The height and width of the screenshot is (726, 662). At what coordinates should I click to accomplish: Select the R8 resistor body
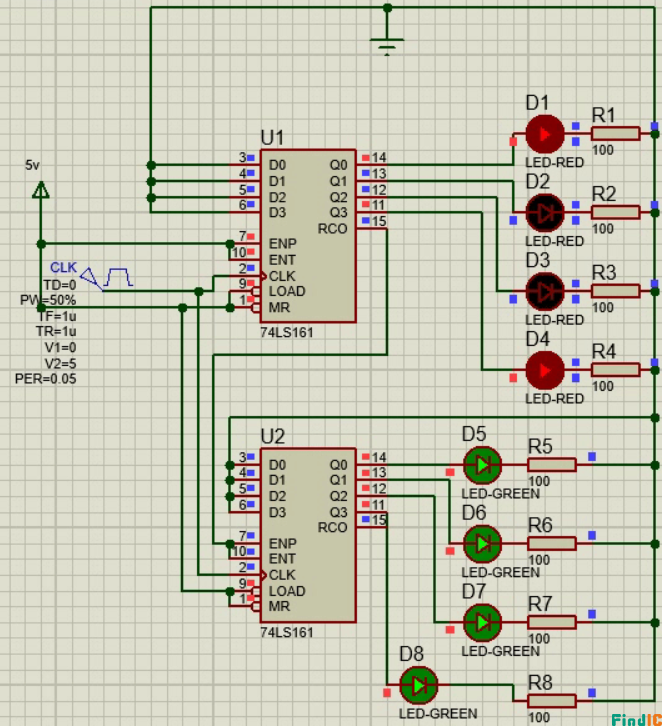551,700
